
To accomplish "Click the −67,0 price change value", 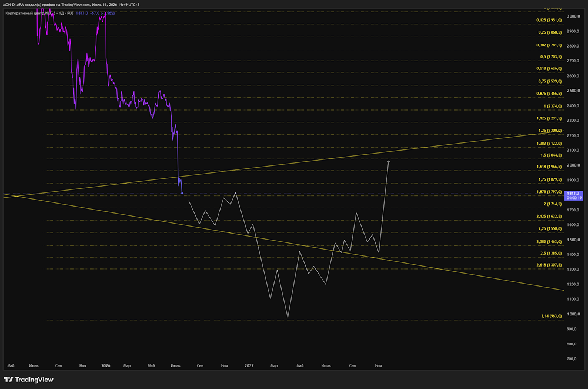I will [x=95, y=13].
